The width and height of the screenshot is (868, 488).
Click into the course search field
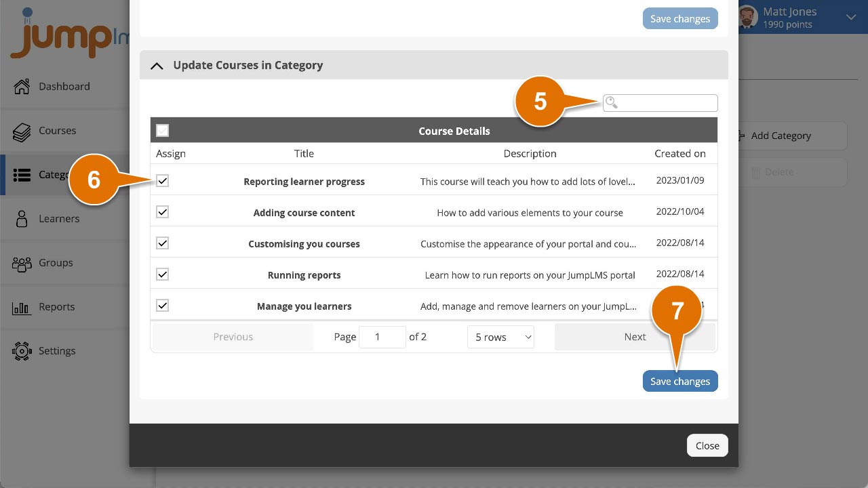point(660,103)
